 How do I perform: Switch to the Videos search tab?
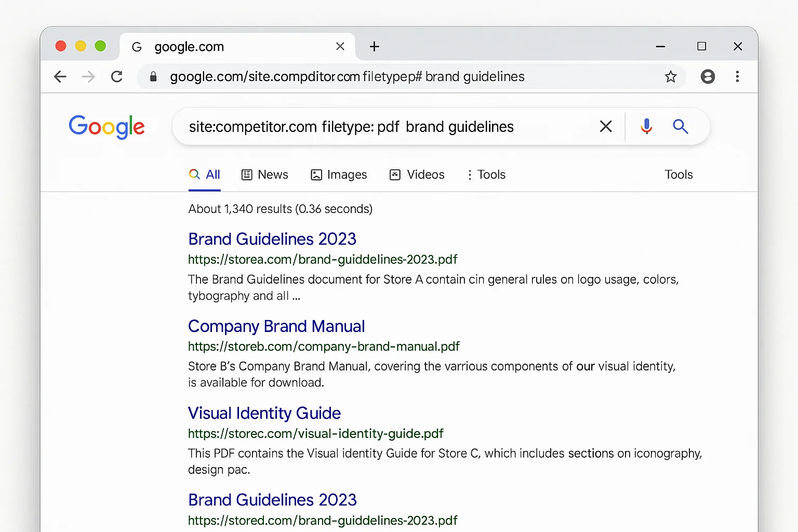click(x=417, y=175)
